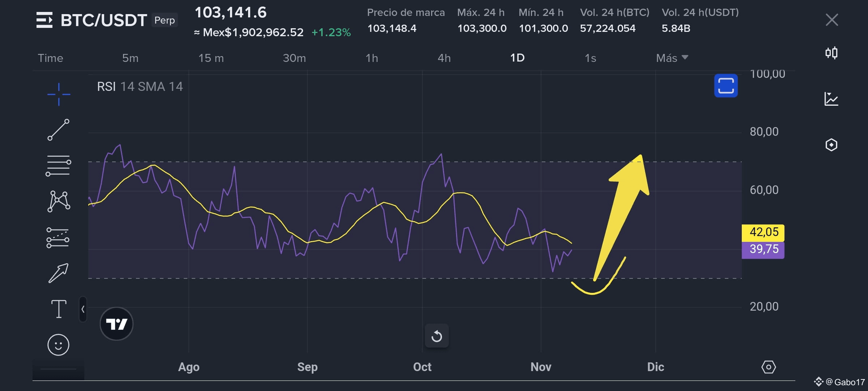Open the market list hamburger menu
The height and width of the screenshot is (391, 868).
tap(44, 20)
